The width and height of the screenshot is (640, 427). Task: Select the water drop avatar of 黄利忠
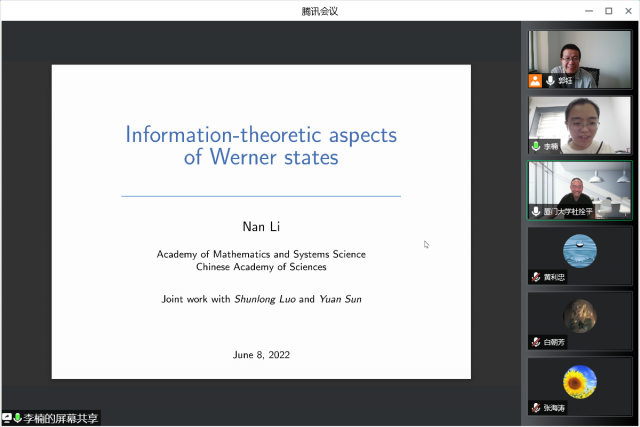tap(580, 250)
